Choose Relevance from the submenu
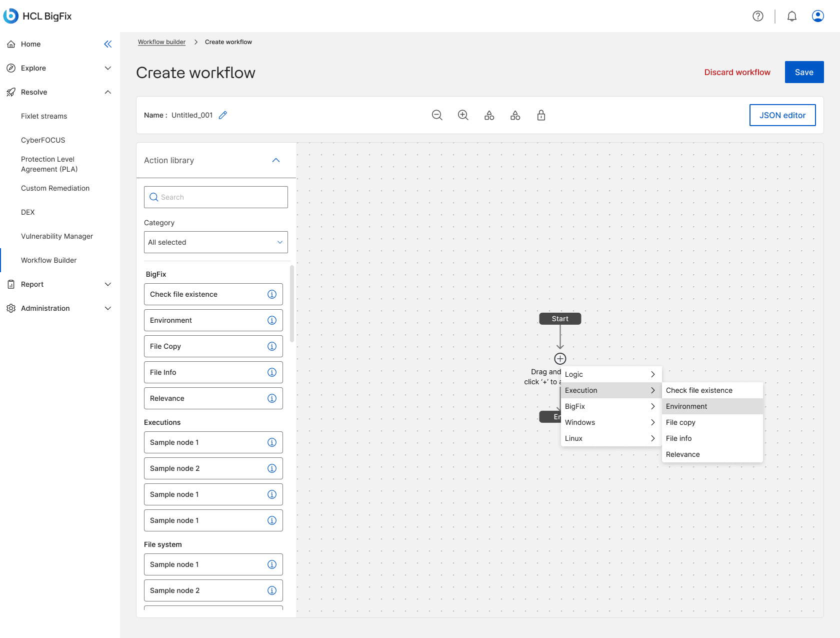Screen dimensions: 840x638 pos(712,454)
